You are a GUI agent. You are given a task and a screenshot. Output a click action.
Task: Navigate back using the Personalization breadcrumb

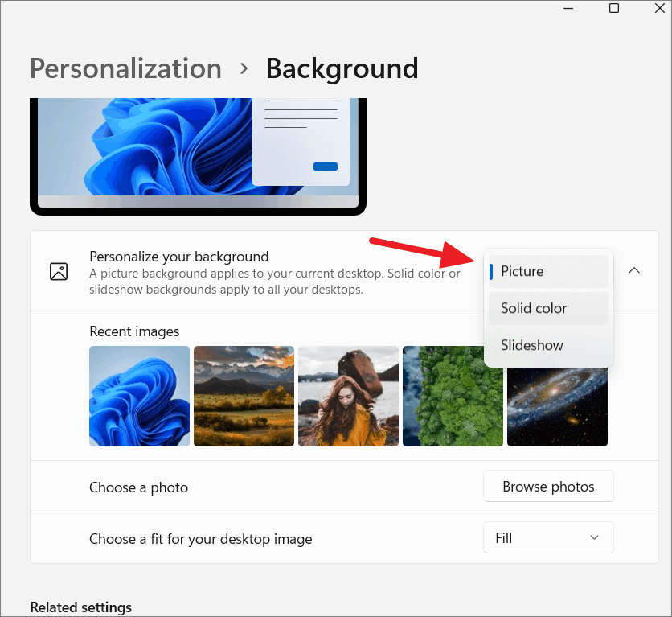tap(125, 68)
